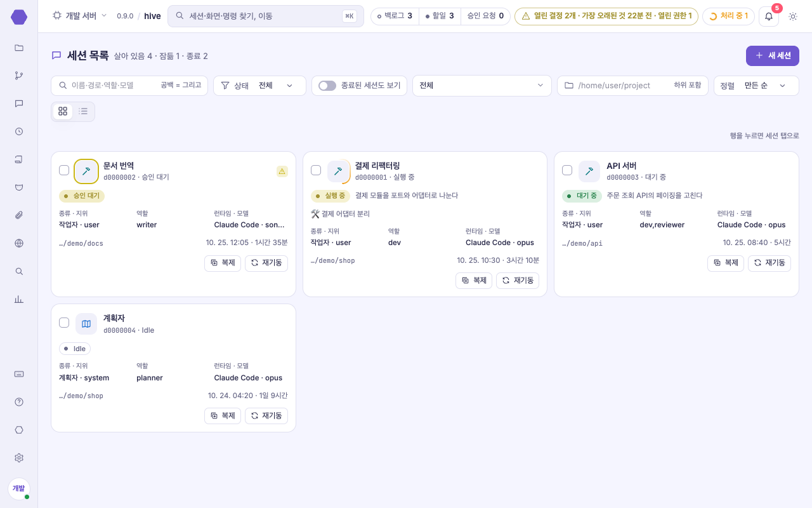Check the API 서버 session checkbox

click(x=567, y=170)
